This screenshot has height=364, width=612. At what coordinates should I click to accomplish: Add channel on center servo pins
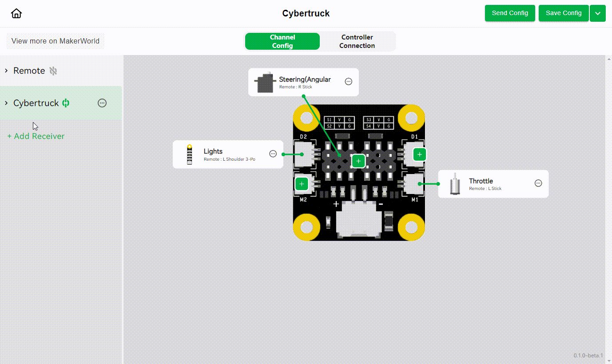(x=358, y=161)
